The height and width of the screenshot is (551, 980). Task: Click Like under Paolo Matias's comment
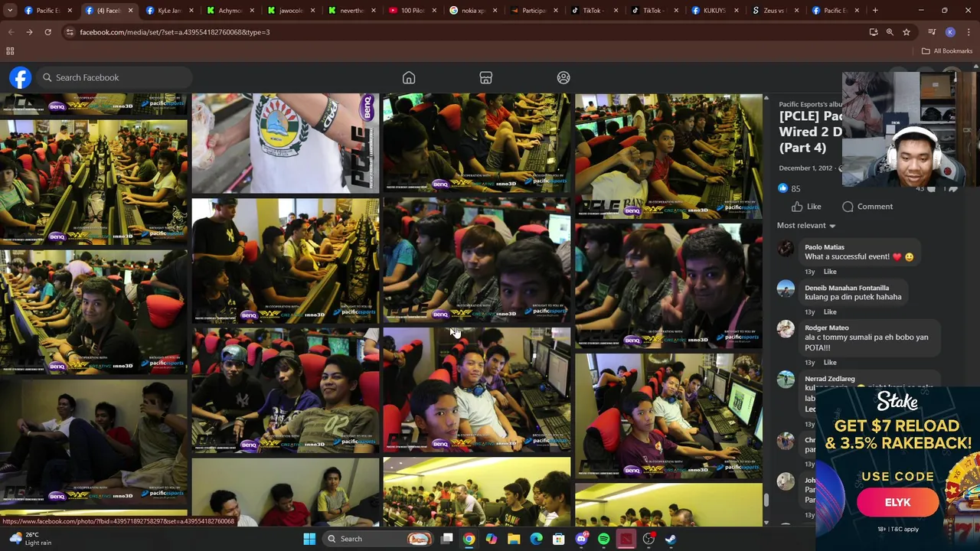(830, 272)
